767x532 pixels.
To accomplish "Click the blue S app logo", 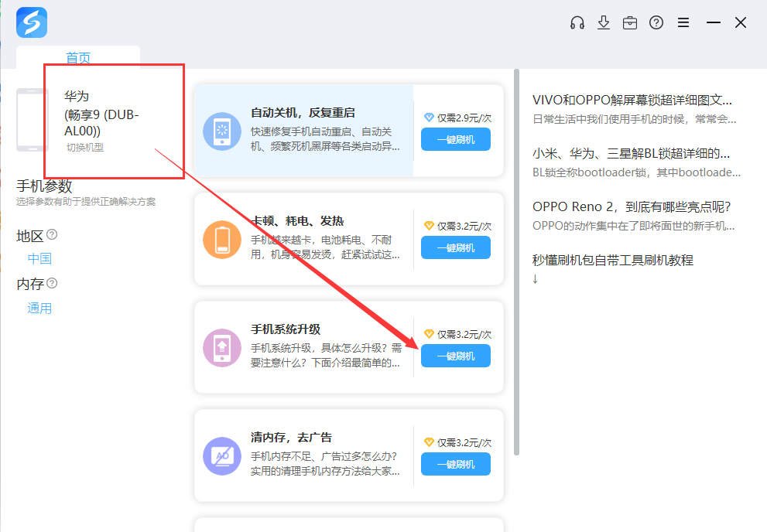I will click(x=32, y=22).
